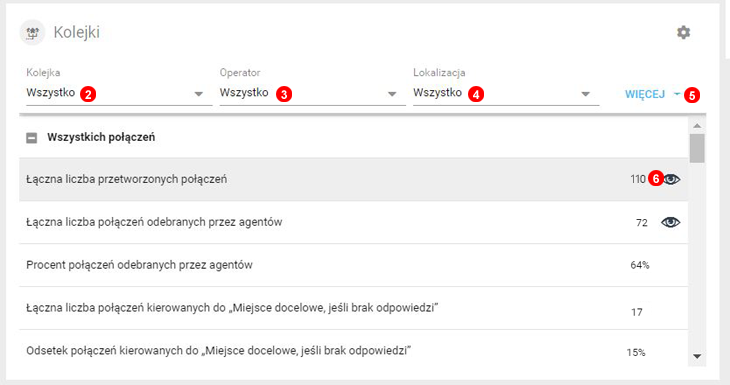This screenshot has width=730, height=385.
Task: Click the Kolejki queue icon
Action: coord(32,33)
